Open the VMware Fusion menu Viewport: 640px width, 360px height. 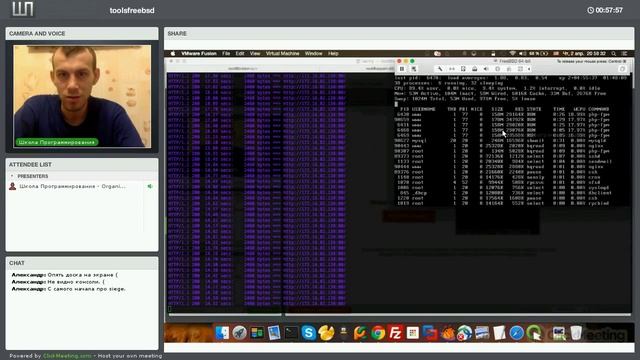click(198, 53)
